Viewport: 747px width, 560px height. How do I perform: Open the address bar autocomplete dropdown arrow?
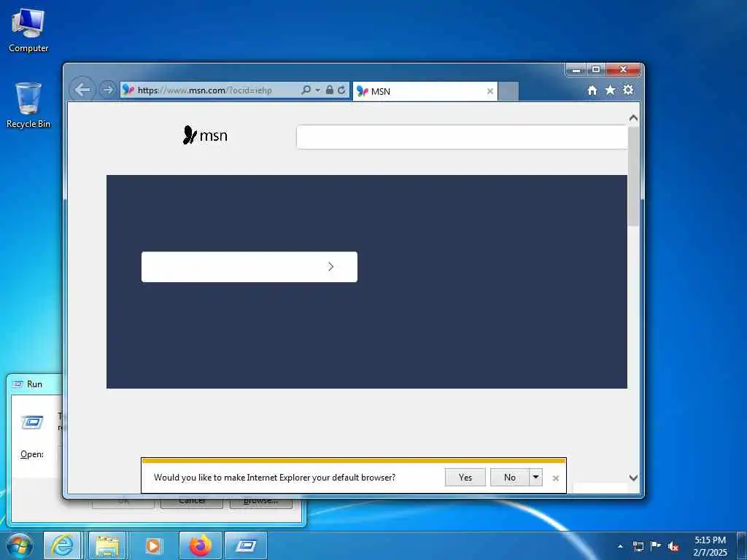318,90
